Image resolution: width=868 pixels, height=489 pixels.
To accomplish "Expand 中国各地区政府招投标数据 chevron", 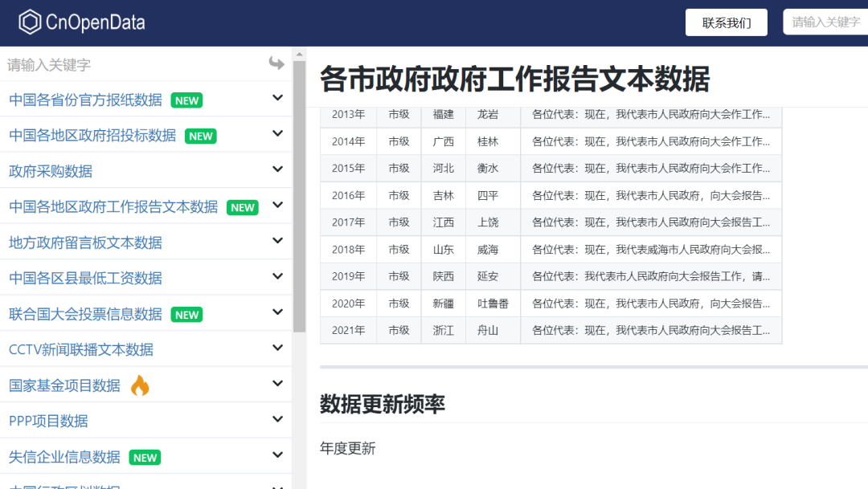I will (x=278, y=133).
